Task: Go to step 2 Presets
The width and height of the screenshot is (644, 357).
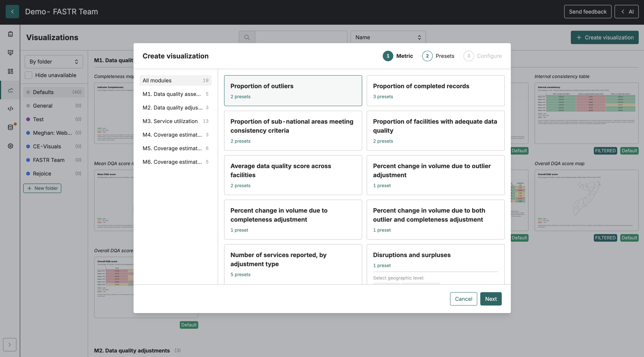Action: click(438, 56)
